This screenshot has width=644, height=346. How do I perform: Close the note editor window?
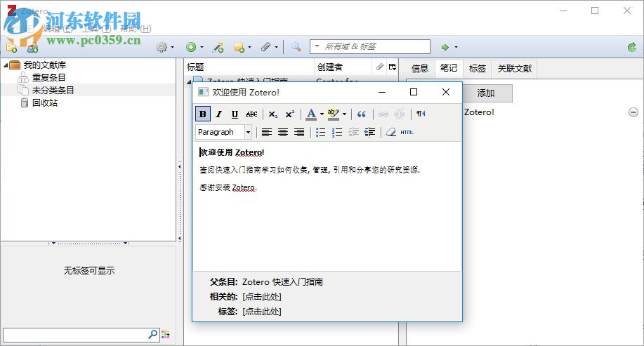(x=446, y=92)
